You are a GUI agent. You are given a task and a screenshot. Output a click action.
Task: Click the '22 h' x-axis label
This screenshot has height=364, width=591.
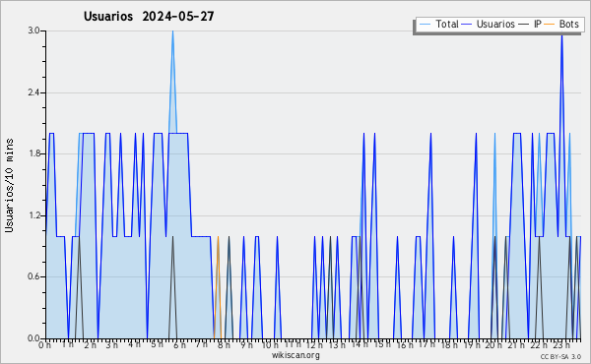[538, 345]
